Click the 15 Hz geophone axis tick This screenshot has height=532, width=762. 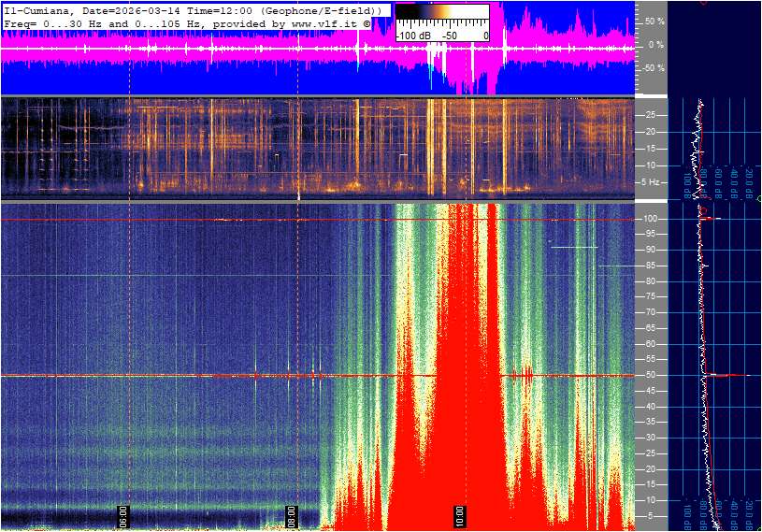[652, 149]
